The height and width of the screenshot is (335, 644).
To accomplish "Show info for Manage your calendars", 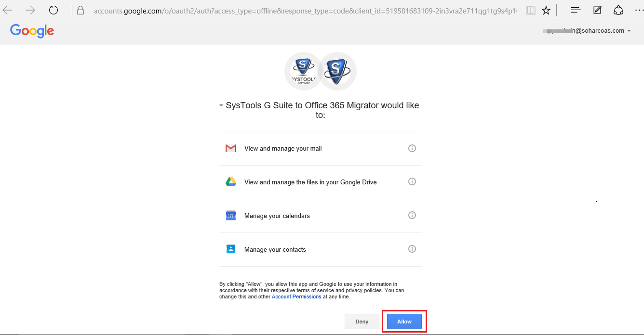I will coord(412,215).
